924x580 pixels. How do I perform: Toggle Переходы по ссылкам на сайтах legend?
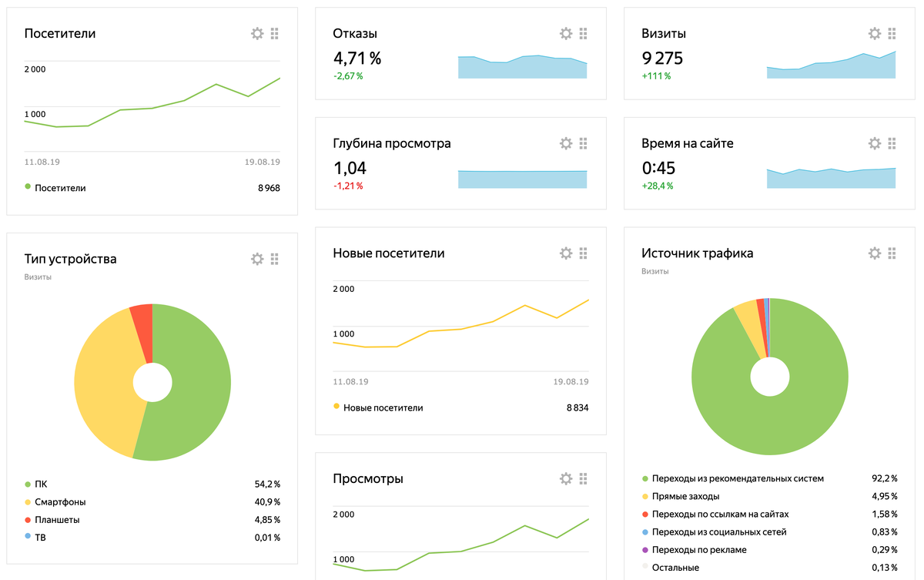pos(715,514)
